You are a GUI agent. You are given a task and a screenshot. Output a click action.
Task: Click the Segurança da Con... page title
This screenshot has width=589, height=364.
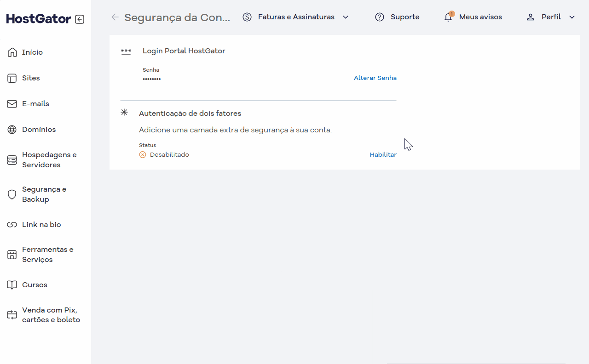[177, 17]
